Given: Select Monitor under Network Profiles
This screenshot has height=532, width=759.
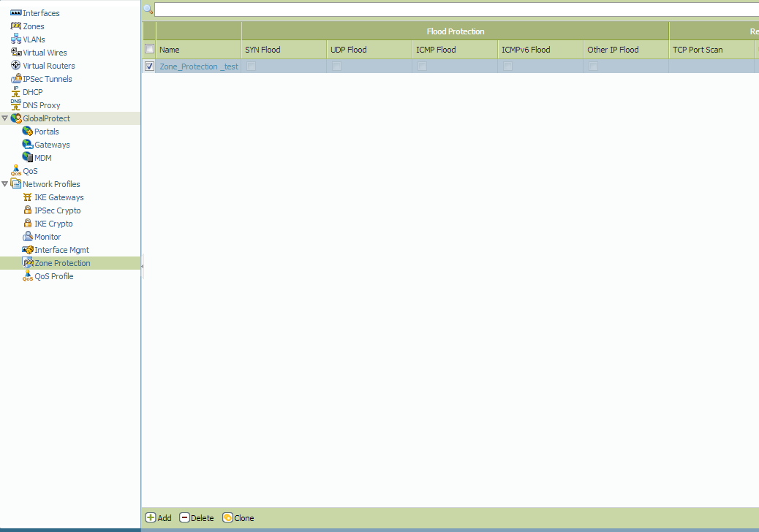Looking at the screenshot, I should point(48,237).
